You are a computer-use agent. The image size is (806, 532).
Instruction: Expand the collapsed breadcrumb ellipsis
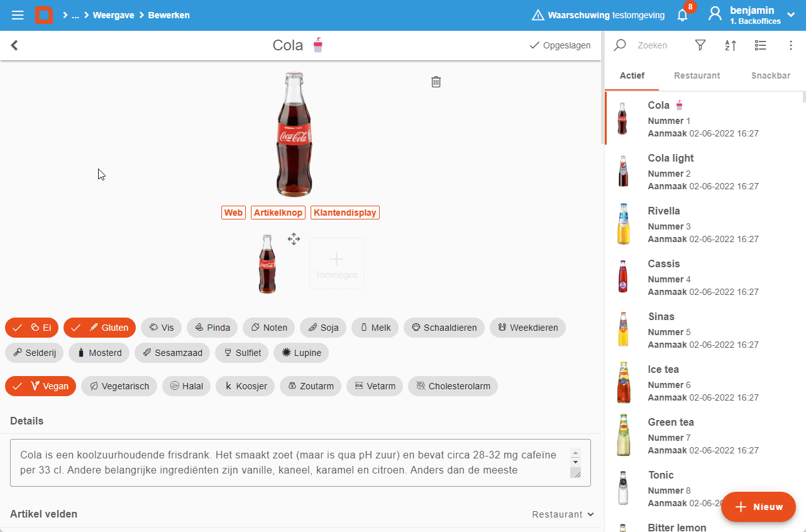tap(75, 15)
